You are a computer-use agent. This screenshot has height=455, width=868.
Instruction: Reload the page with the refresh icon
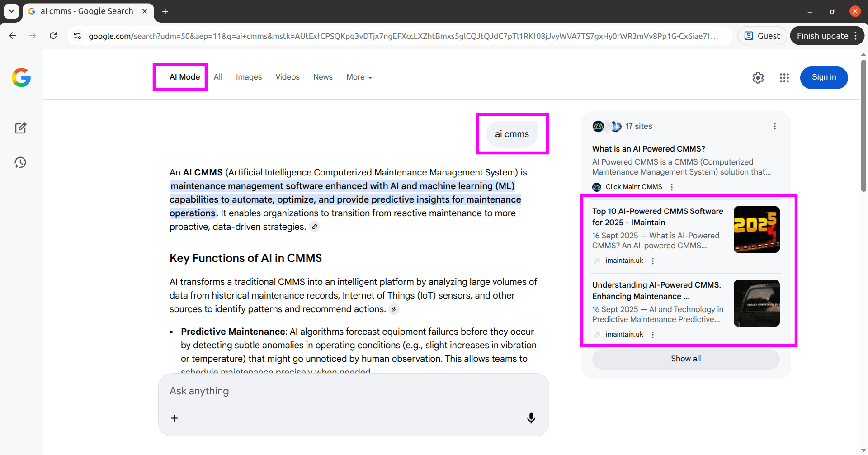point(53,36)
